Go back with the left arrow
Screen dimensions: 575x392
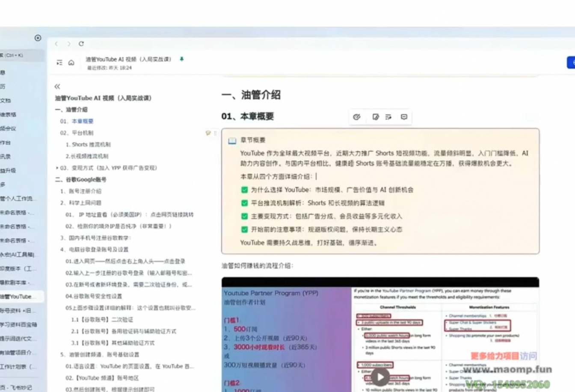[56, 44]
